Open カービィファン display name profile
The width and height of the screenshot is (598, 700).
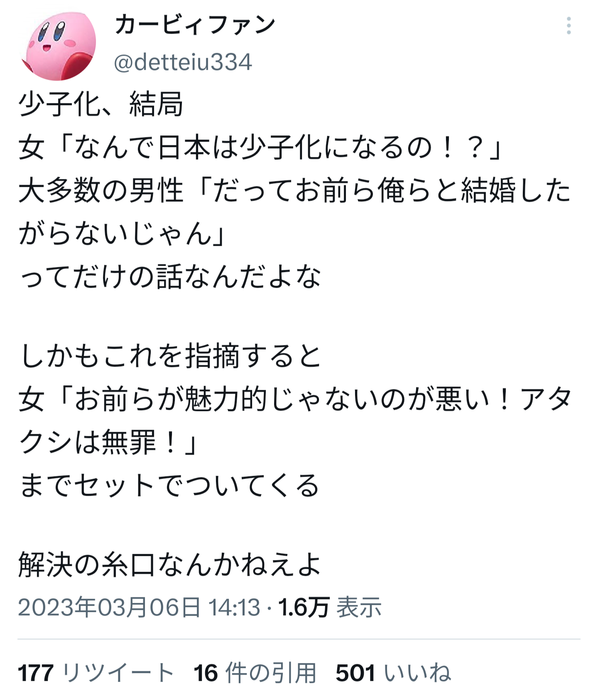coord(195,24)
